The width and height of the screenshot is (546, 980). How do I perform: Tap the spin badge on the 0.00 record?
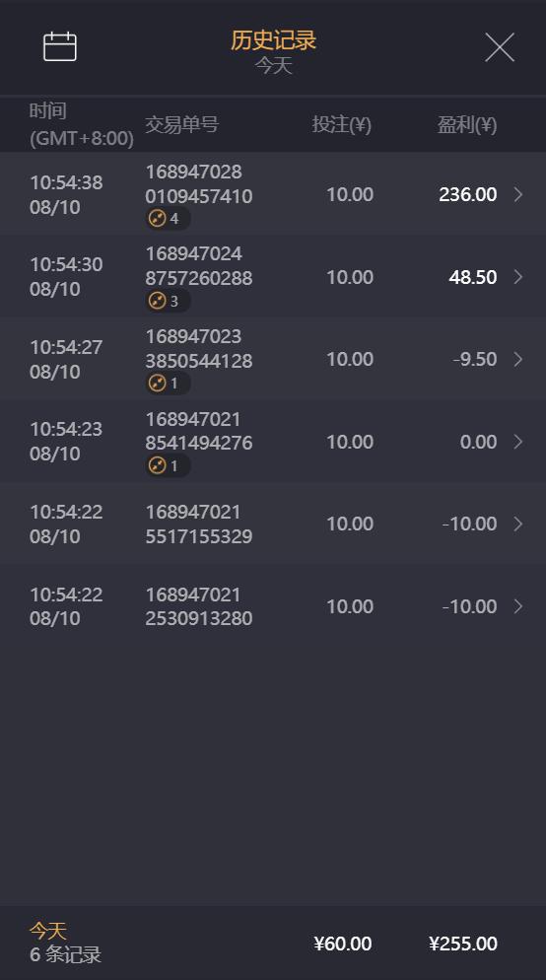coord(168,465)
